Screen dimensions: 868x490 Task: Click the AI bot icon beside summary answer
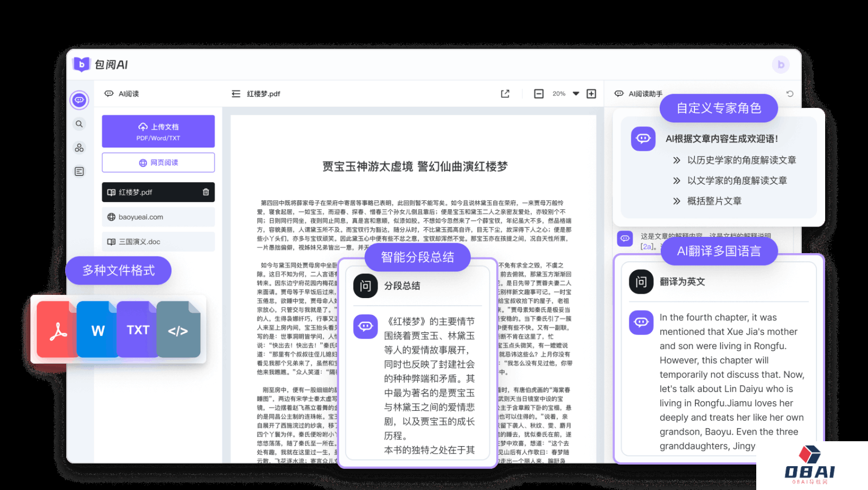pyautogui.click(x=366, y=326)
